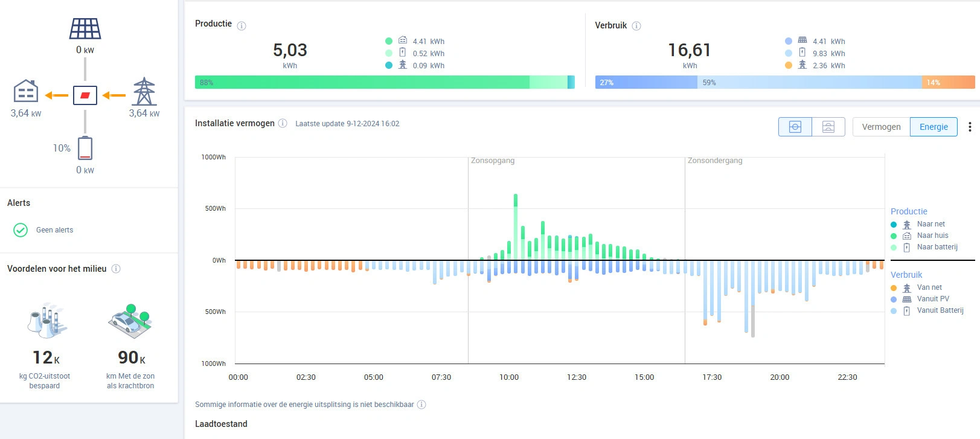Open info icon beside Installatie vermogen
This screenshot has height=439, width=980.
[x=283, y=123]
